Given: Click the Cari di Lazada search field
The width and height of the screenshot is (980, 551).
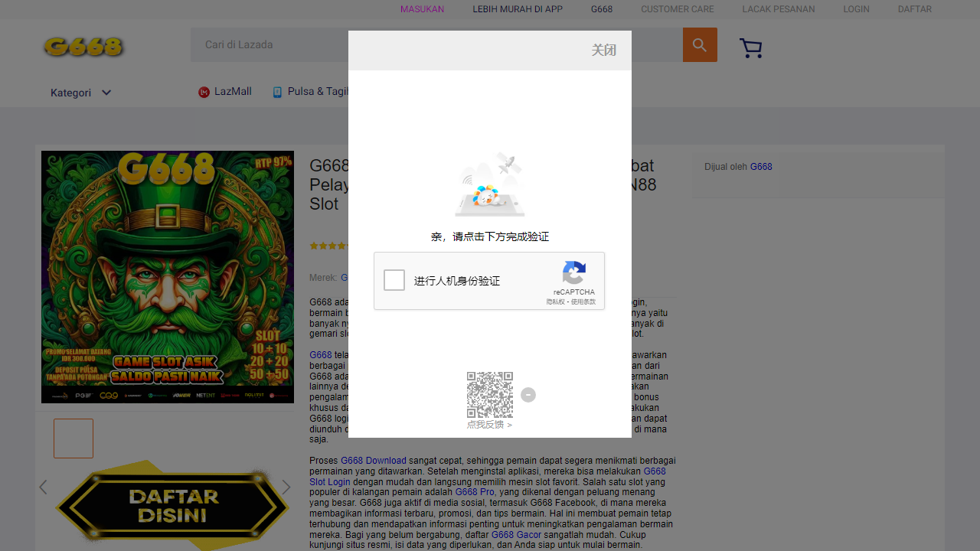Looking at the screenshot, I should [x=436, y=45].
